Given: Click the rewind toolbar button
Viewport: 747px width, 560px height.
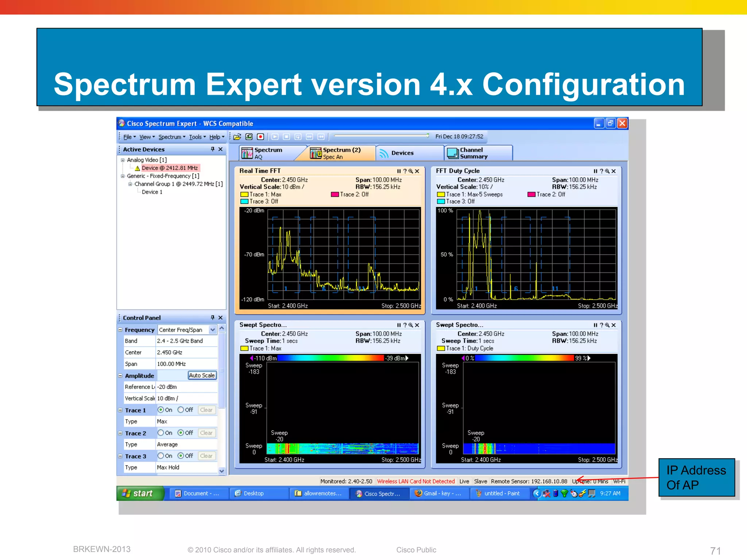Looking at the screenshot, I should pyautogui.click(x=309, y=137).
